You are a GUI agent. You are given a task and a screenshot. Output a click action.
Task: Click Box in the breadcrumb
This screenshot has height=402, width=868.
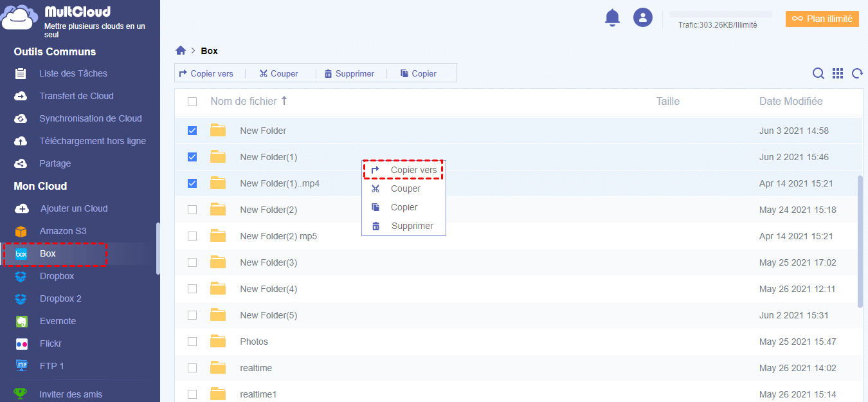coord(210,51)
